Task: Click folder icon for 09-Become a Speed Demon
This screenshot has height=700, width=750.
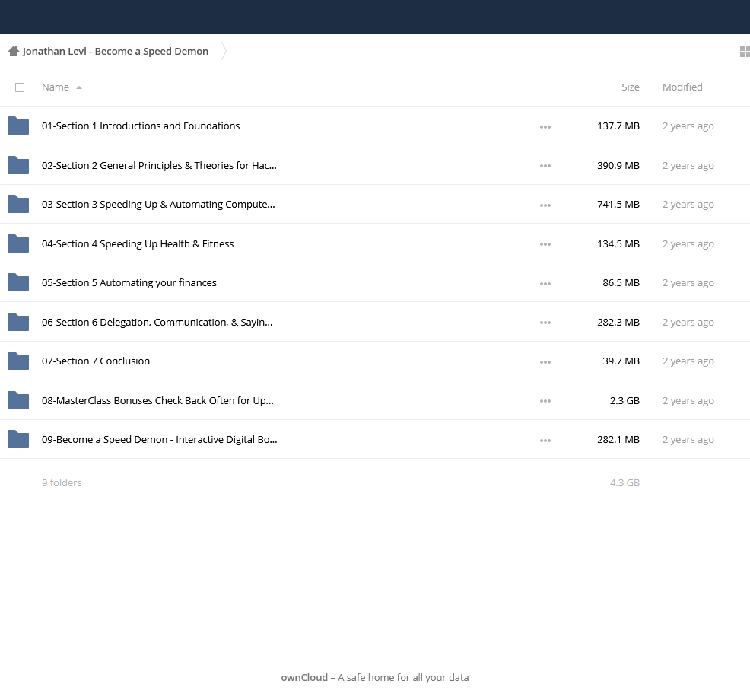Action: [x=18, y=439]
